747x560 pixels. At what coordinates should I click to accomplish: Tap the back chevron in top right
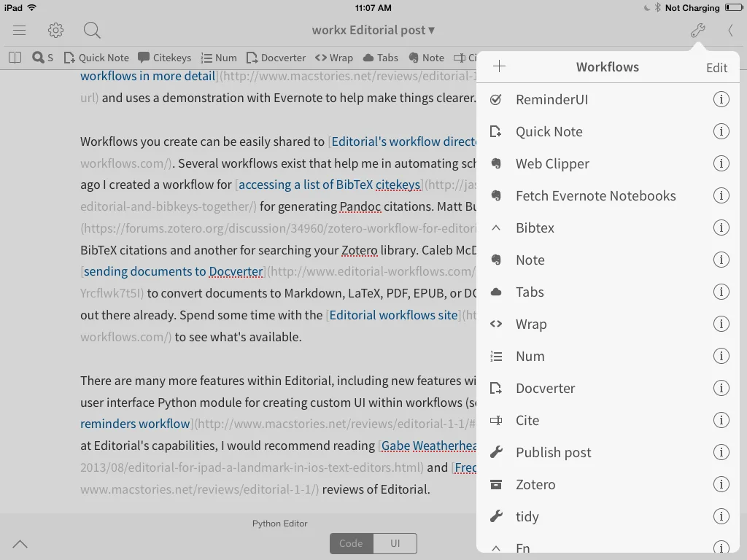(730, 31)
